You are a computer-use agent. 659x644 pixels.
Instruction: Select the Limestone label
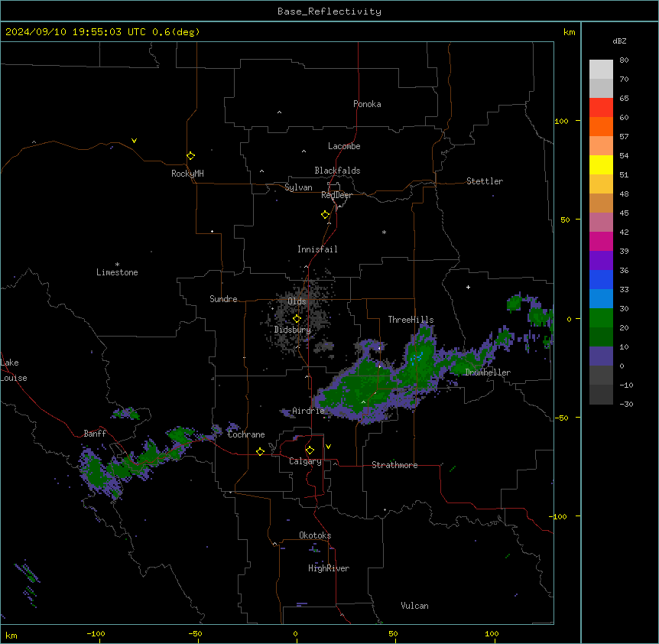click(117, 272)
